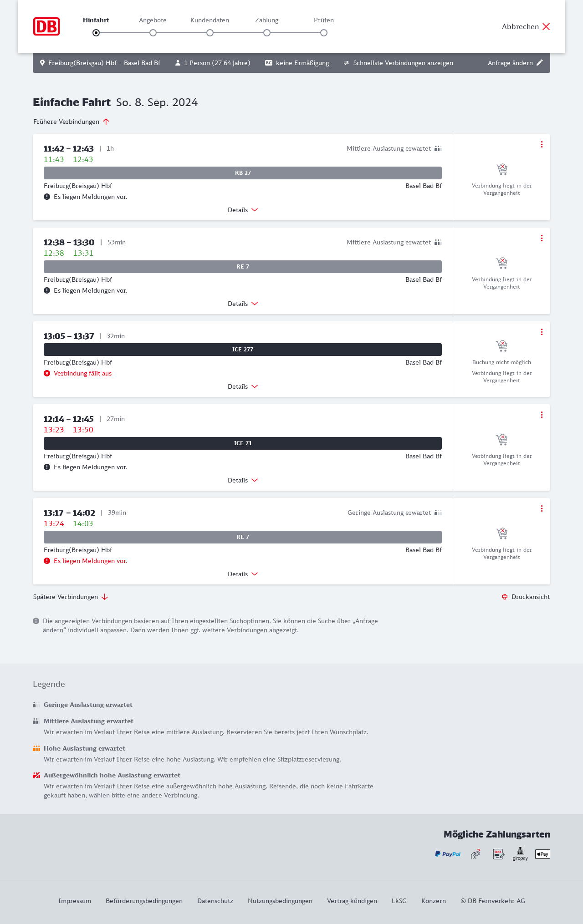The image size is (583, 924).
Task: Load Spätere Verbindungen
Action: [70, 597]
